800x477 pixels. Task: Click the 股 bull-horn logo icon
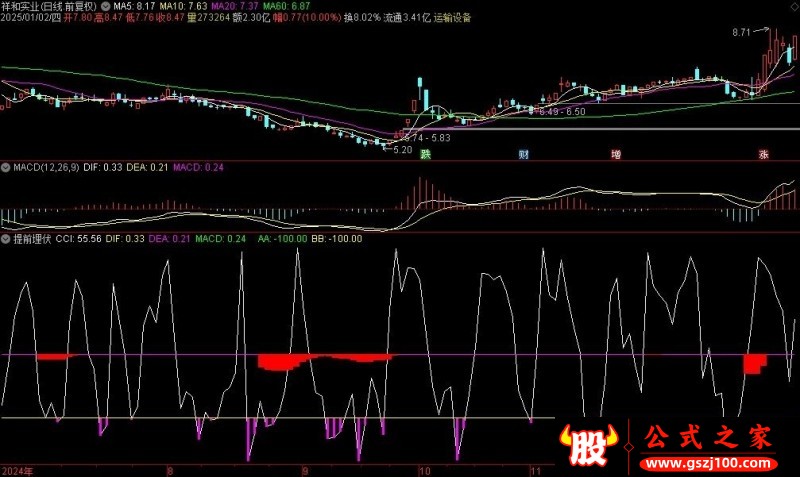[x=588, y=445]
